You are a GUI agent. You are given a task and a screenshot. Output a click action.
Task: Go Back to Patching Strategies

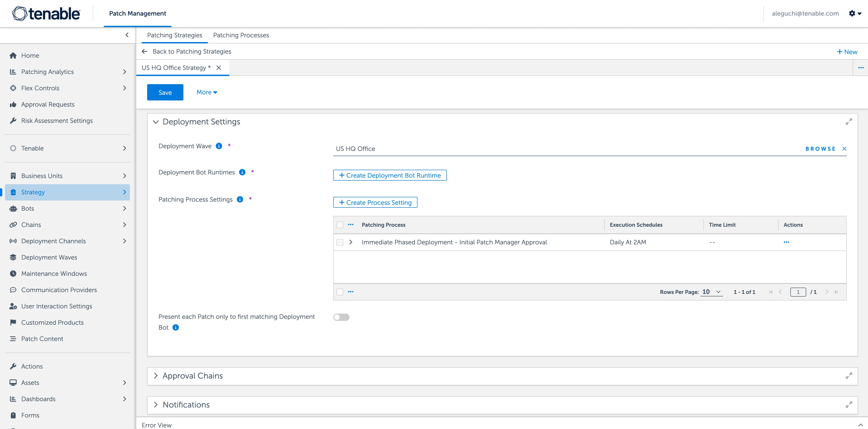(186, 52)
